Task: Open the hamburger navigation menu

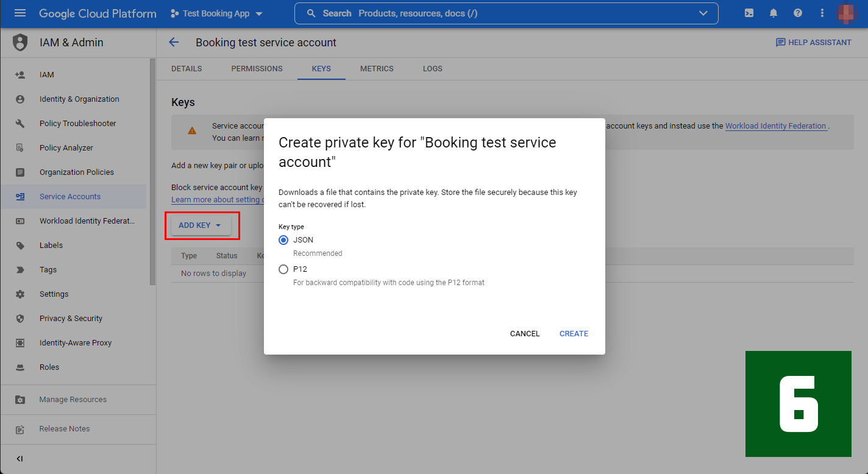Action: (x=20, y=13)
